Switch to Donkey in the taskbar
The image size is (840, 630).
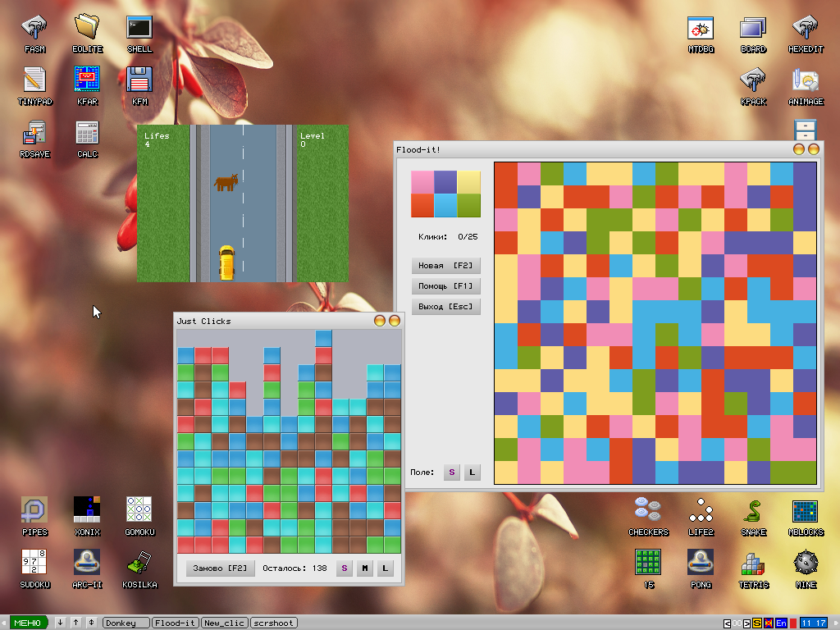coord(126,623)
